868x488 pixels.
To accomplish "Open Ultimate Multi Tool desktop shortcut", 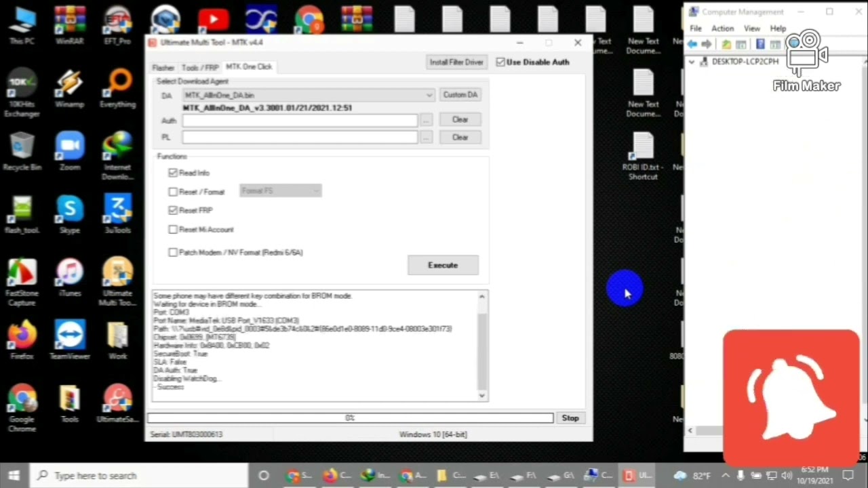I will point(118,282).
